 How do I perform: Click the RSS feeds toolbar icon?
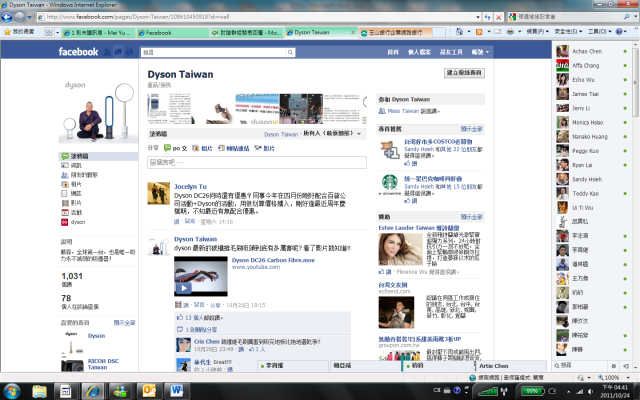(479, 32)
